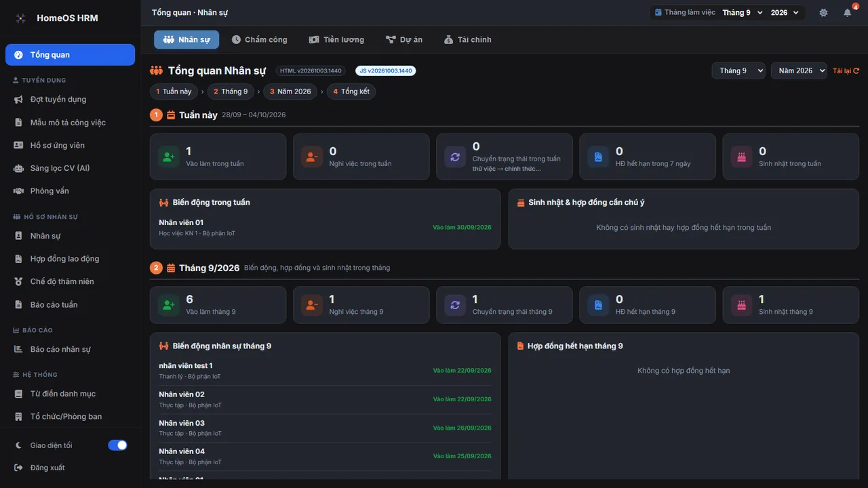Select the Tài chính tab
Screen dimensions: 868x488
point(468,39)
